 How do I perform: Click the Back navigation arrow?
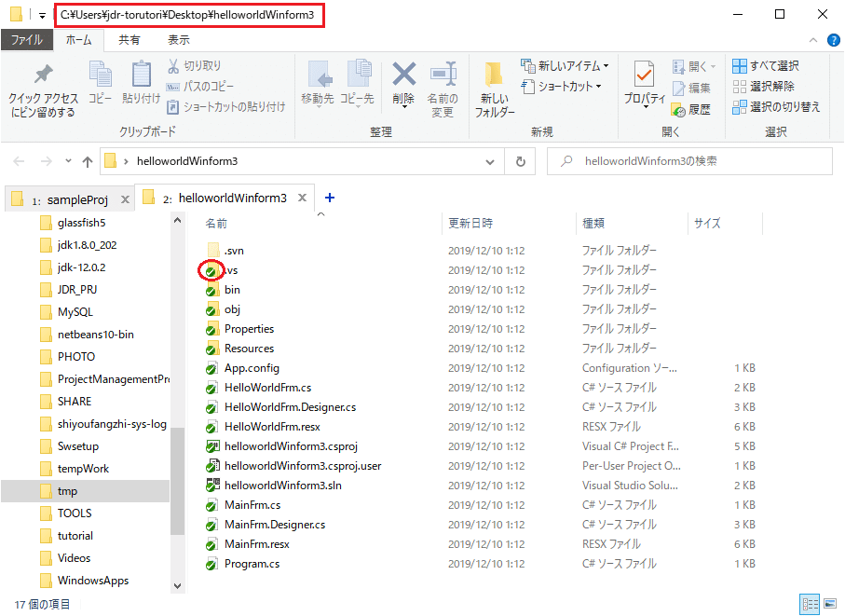tap(19, 161)
